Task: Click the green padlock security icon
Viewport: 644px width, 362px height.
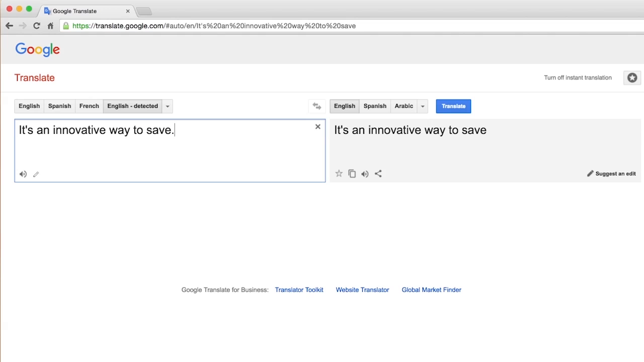Action: pyautogui.click(x=66, y=26)
